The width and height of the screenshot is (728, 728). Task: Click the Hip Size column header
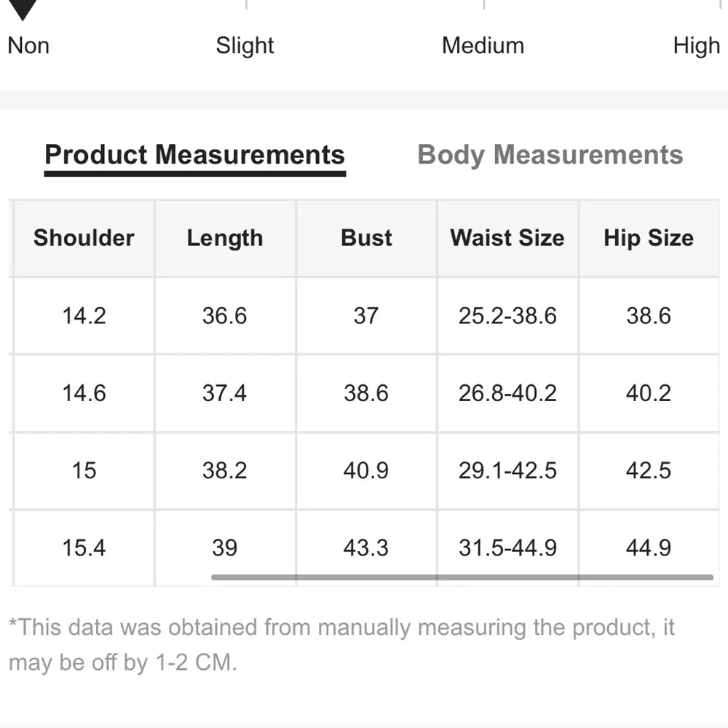pos(648,238)
